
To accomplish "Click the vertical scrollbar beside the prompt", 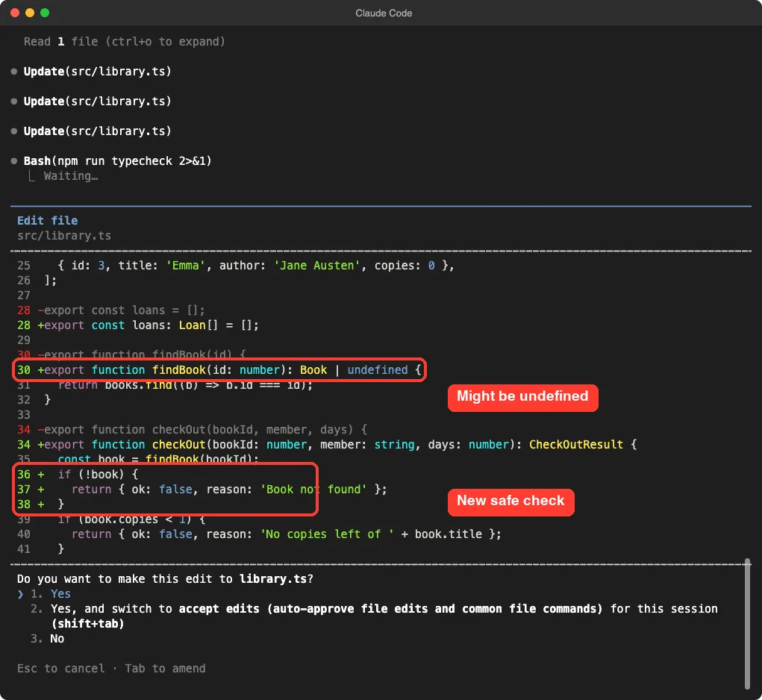I will (747, 624).
